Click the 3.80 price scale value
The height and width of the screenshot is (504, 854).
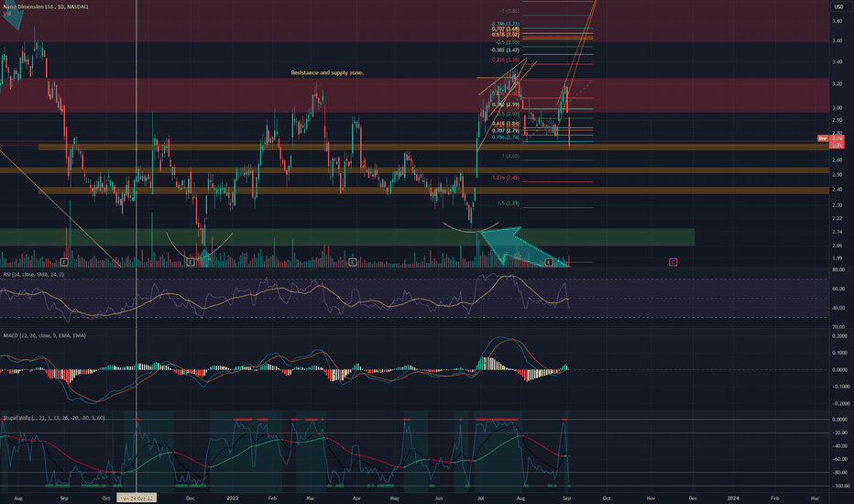point(838,21)
